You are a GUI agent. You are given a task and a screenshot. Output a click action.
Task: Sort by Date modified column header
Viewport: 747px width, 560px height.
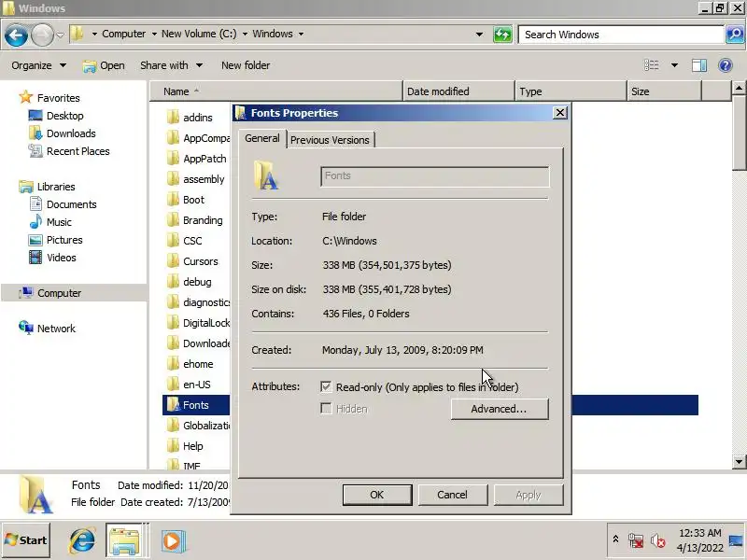tap(458, 91)
